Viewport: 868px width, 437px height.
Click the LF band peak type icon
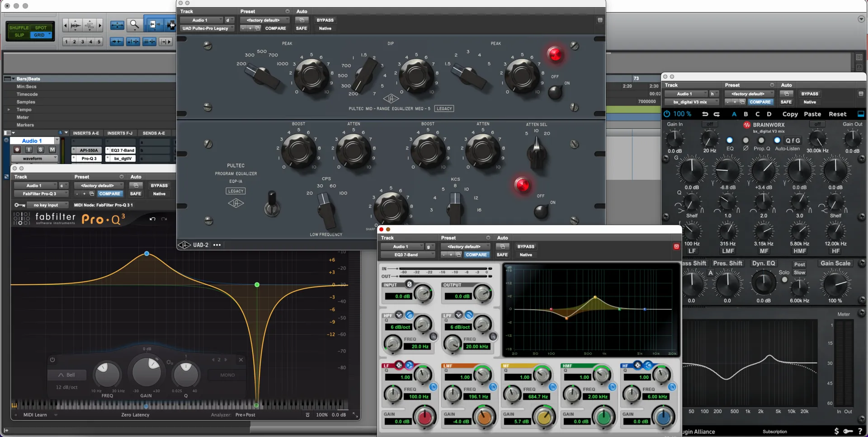tap(399, 365)
